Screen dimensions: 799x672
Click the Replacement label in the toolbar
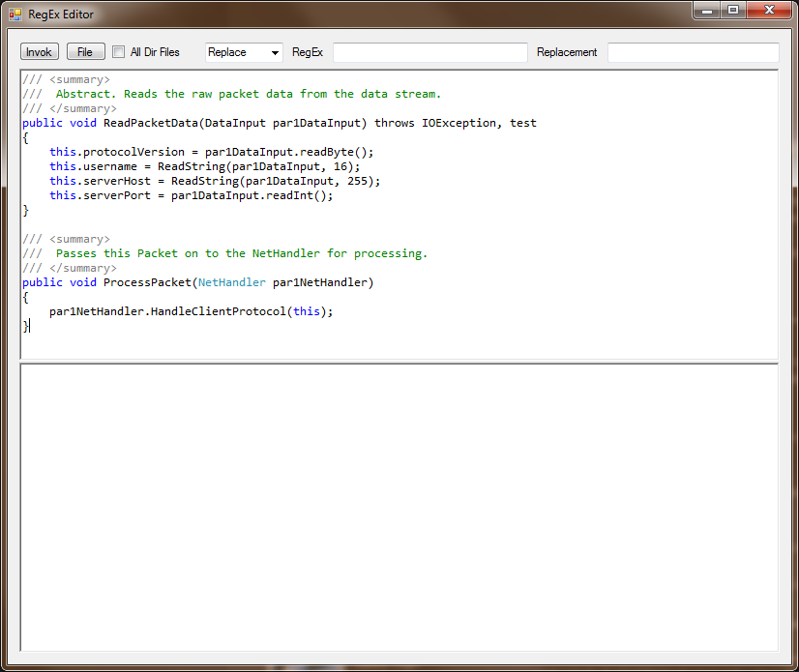[x=567, y=52]
